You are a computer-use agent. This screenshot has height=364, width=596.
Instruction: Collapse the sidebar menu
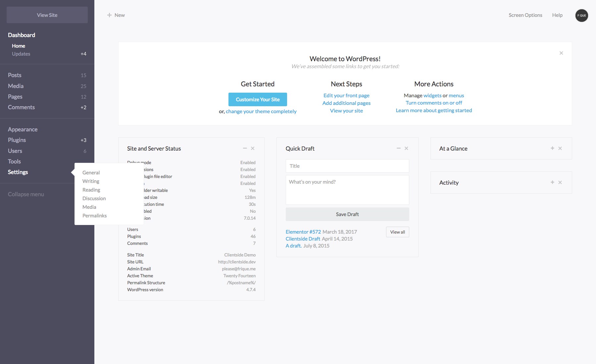pos(26,194)
